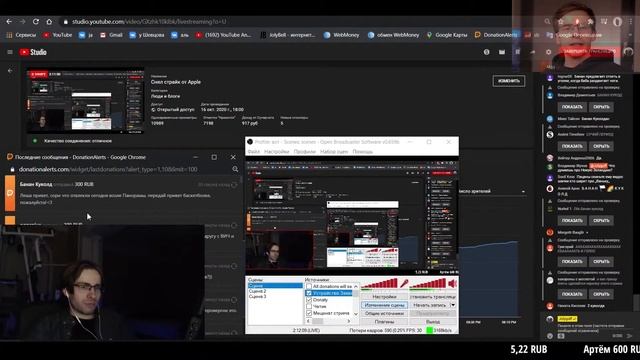Click the down arrow of OBS sources list
640x360 pixels.
point(356,313)
